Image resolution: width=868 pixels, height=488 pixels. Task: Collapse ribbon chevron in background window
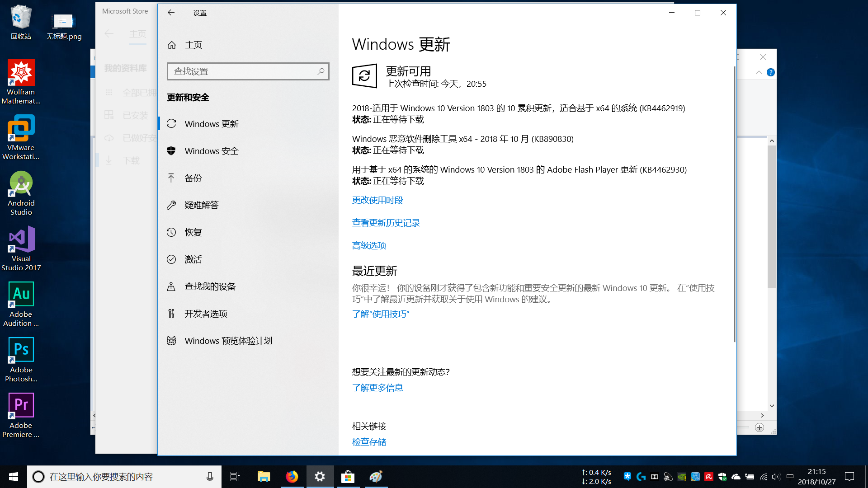(x=759, y=72)
